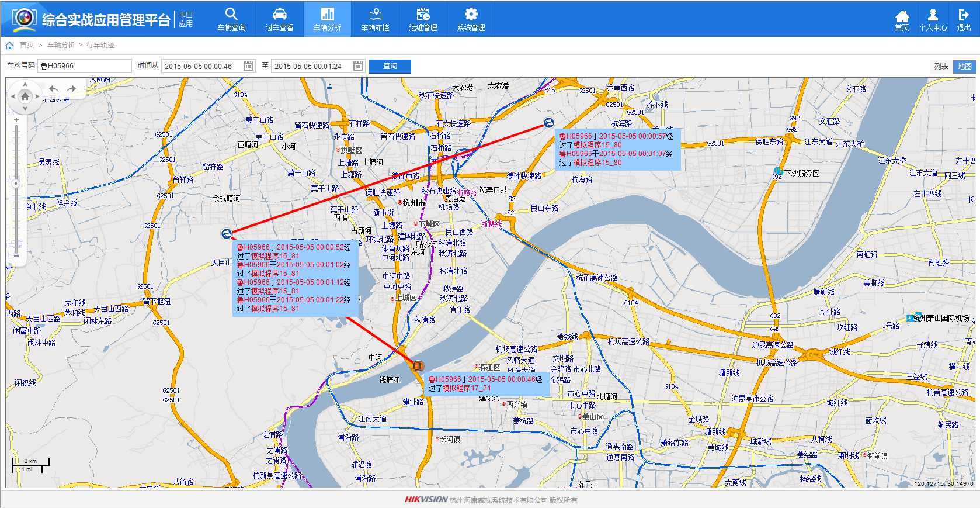Screen dimensions: 980x508
Task: Open the start time calendar picker
Action: tap(248, 66)
